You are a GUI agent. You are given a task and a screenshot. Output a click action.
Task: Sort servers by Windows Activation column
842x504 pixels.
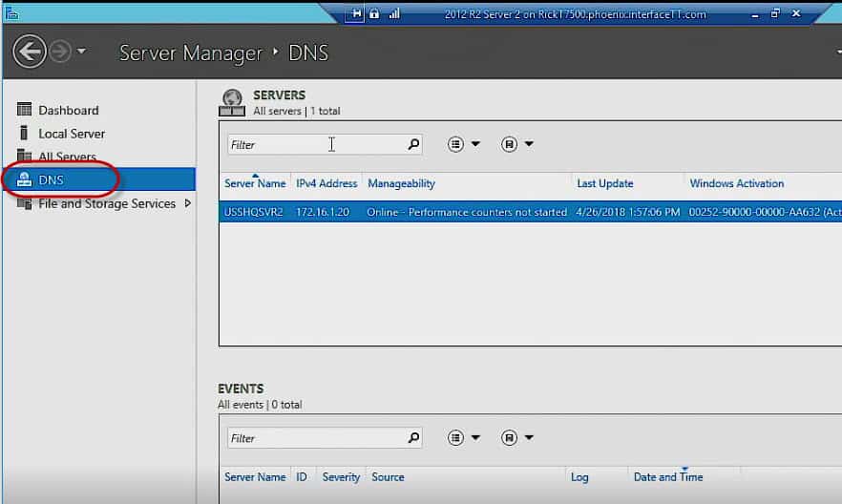pos(737,183)
